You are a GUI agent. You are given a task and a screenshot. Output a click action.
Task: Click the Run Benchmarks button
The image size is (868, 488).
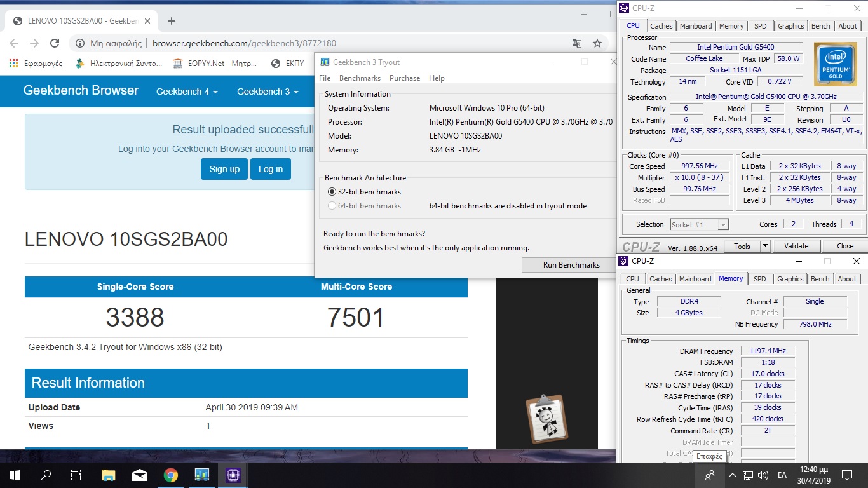(x=571, y=265)
